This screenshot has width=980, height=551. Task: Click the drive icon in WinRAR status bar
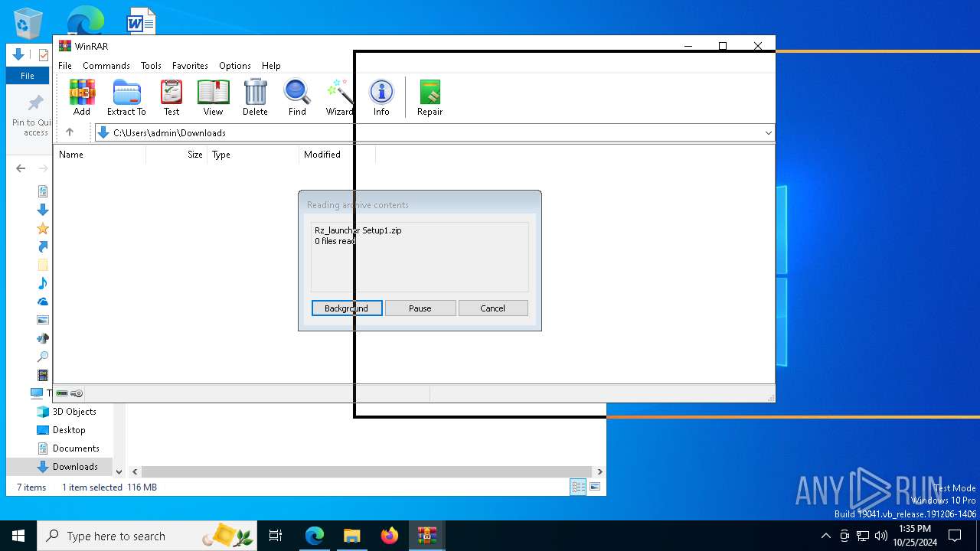[62, 393]
